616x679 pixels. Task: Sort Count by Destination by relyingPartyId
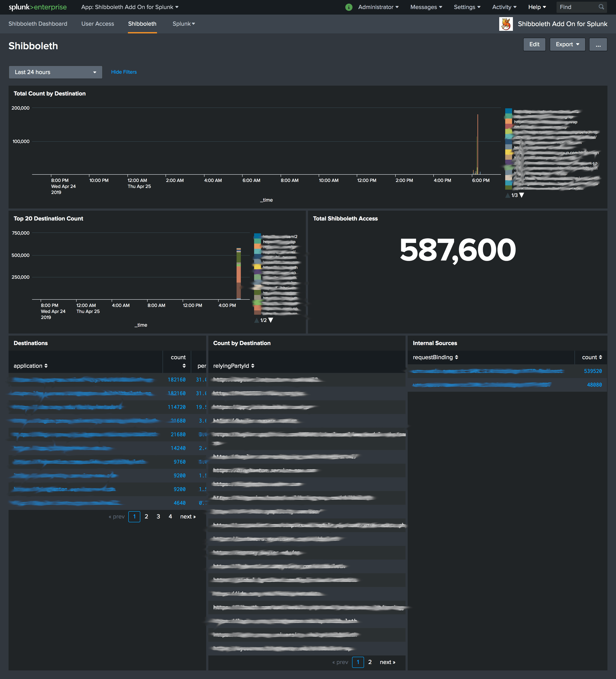click(x=234, y=366)
